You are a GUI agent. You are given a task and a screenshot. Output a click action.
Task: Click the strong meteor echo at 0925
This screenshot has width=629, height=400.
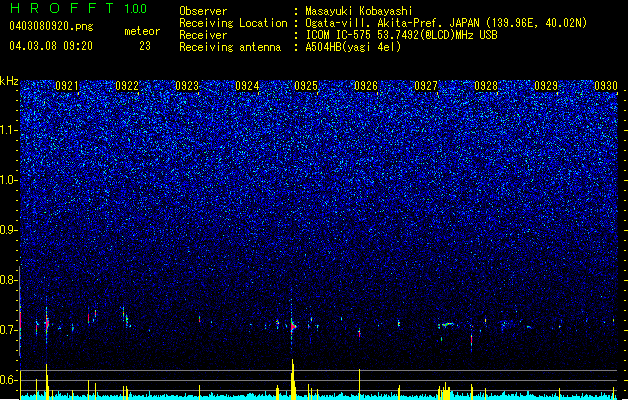click(293, 327)
